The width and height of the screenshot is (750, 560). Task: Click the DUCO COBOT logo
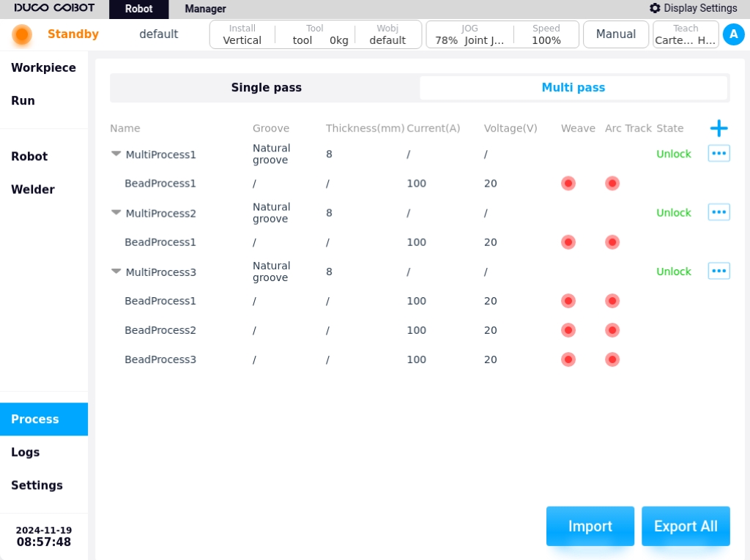54,8
